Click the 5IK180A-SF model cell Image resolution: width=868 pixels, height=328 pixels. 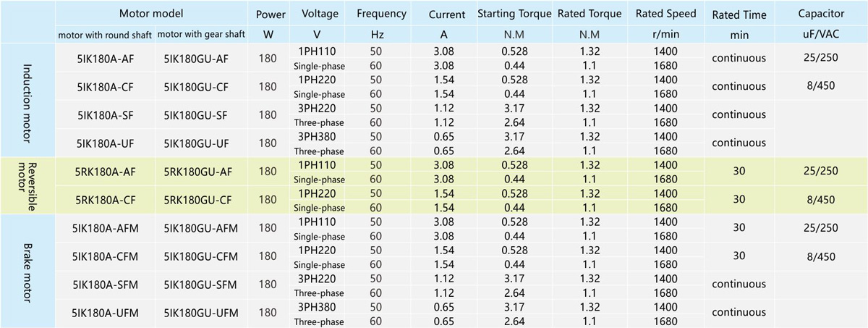(104, 114)
